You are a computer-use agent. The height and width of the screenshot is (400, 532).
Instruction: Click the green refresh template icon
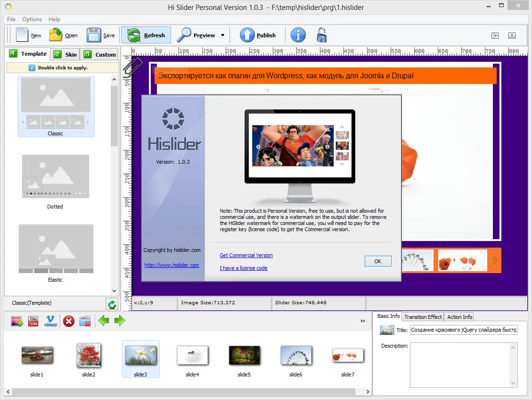click(x=112, y=305)
